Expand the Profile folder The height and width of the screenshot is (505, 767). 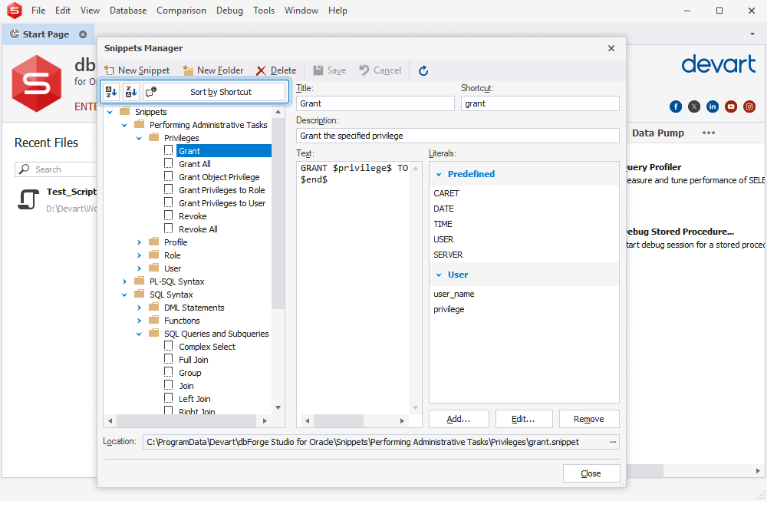(139, 242)
